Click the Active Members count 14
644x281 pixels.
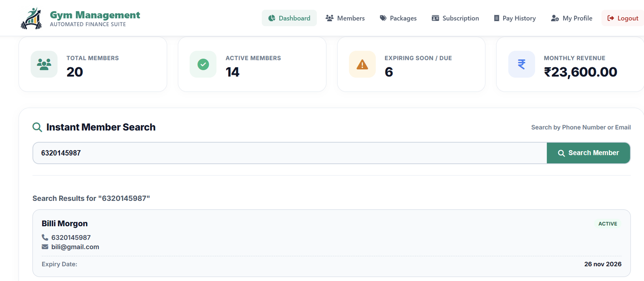tap(233, 72)
